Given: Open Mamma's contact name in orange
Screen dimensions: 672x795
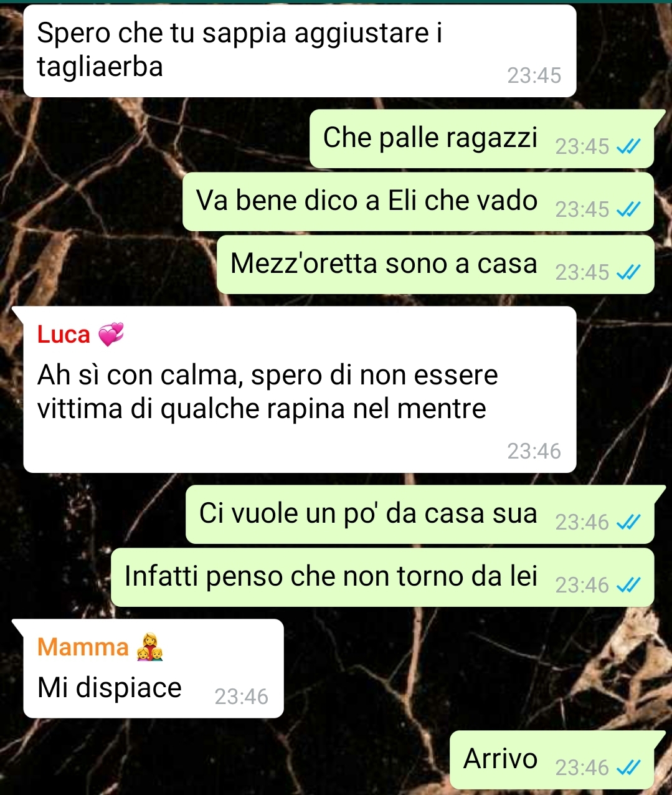Looking at the screenshot, I should click(x=83, y=647).
